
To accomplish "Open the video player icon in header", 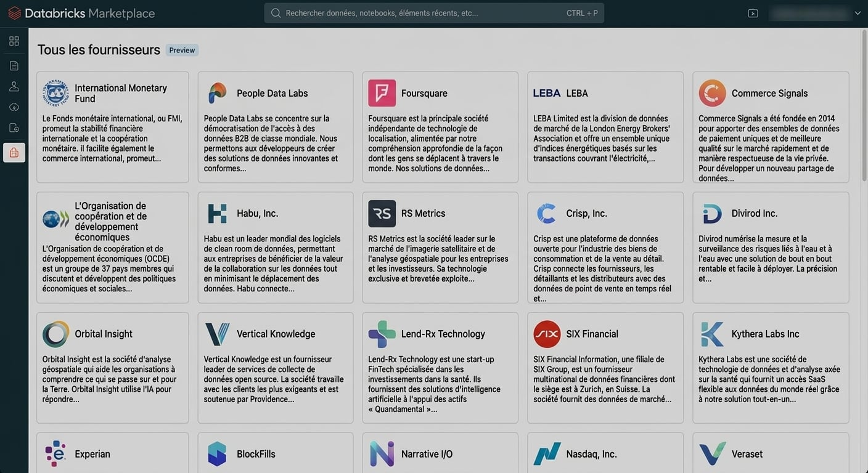I will (753, 13).
